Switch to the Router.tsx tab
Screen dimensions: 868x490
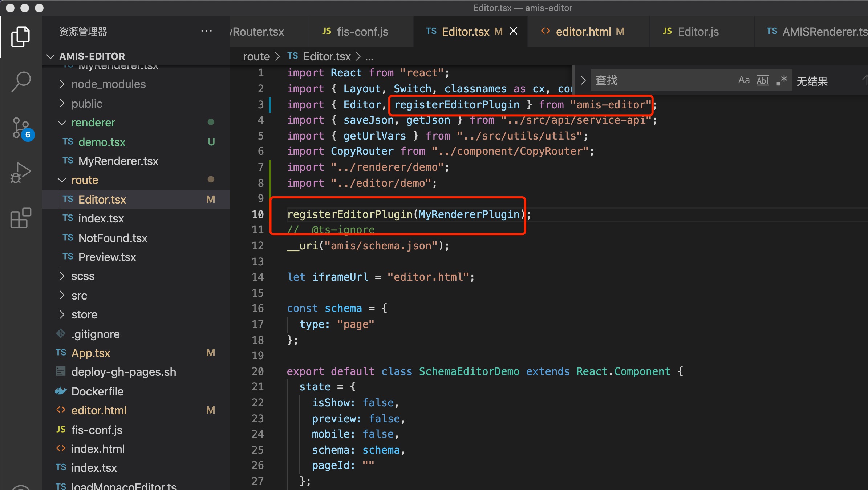tap(269, 31)
